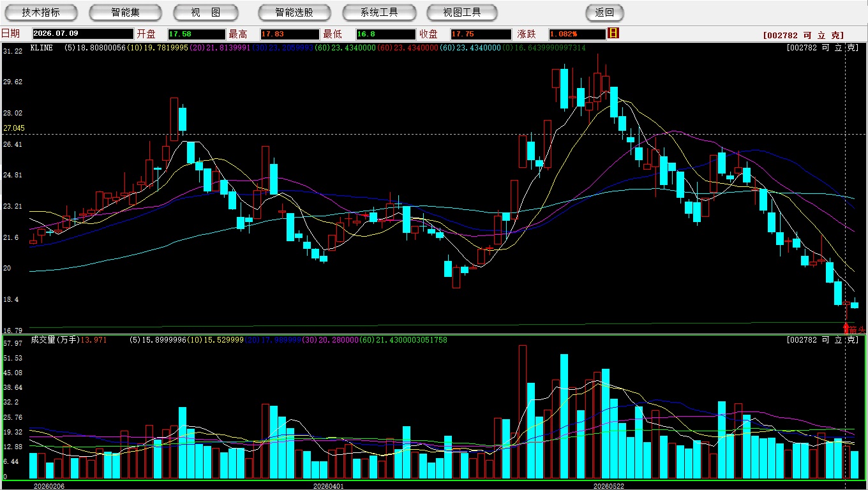Viewport: 868px width, 490px height.
Task: Click the date field showing 2026.07.09
Action: pos(82,34)
